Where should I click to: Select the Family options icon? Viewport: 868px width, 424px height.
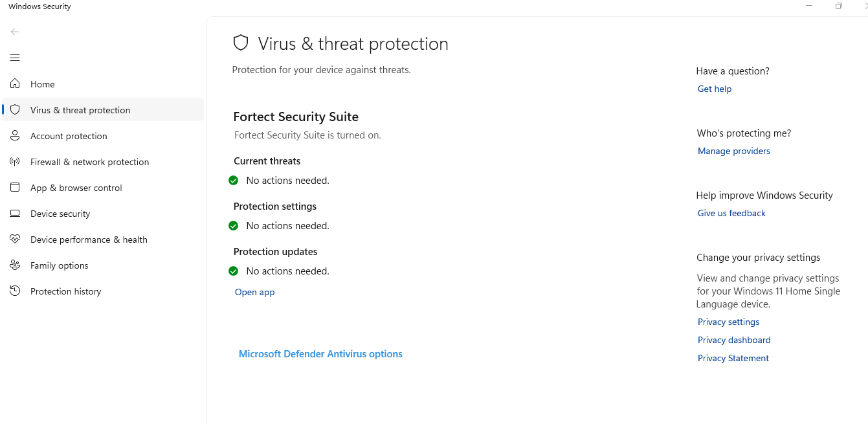click(x=14, y=265)
